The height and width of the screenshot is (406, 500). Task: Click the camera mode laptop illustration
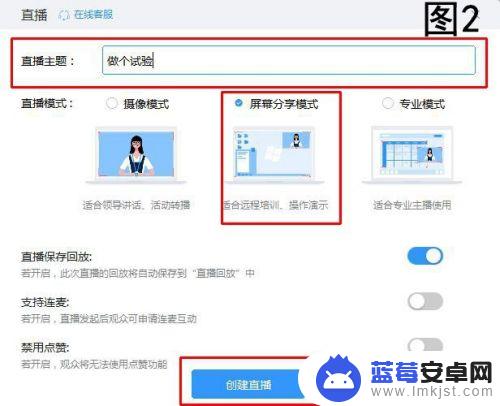point(136,155)
